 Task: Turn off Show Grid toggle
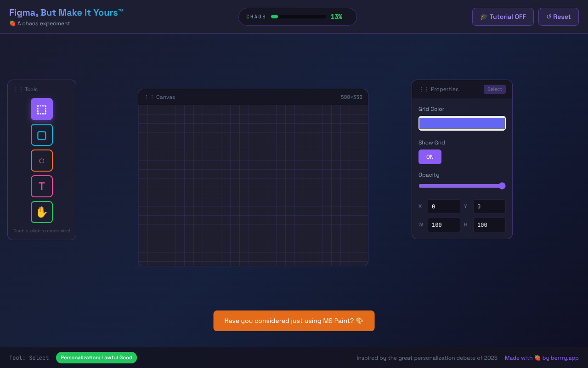(430, 157)
